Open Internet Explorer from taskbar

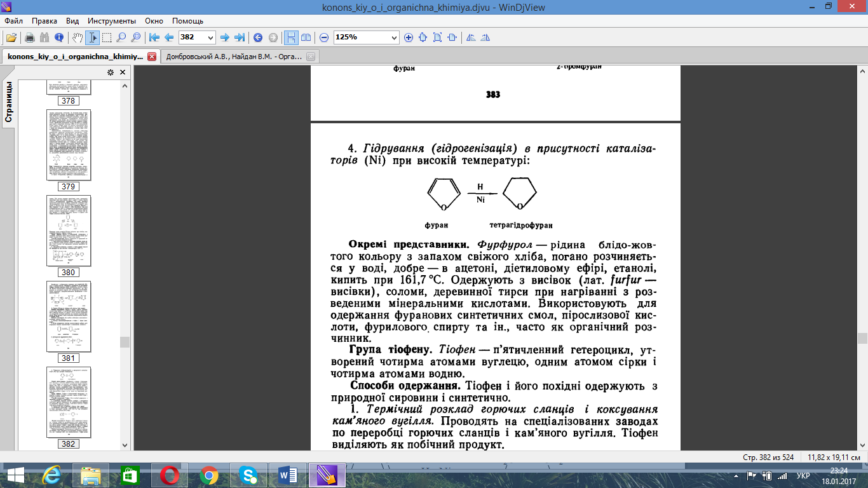coord(52,475)
